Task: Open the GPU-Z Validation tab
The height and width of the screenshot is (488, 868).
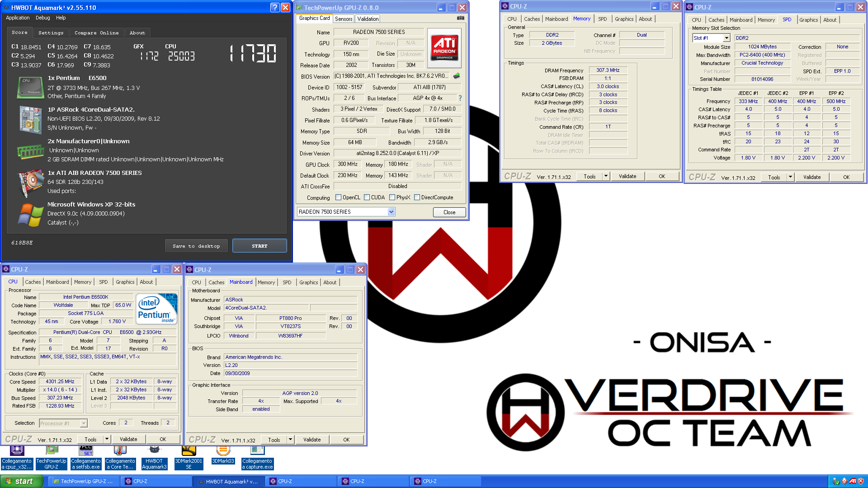Action: (x=368, y=19)
